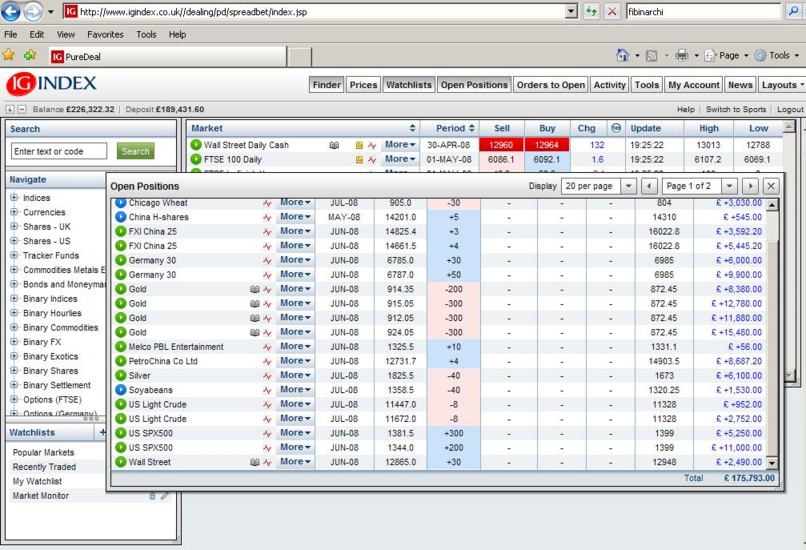The height and width of the screenshot is (550, 806).
Task: Click the red Stop loading icon
Action: (x=612, y=11)
